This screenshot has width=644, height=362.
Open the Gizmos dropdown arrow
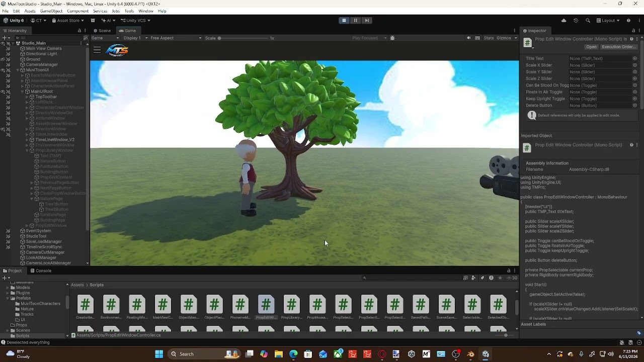point(515,38)
